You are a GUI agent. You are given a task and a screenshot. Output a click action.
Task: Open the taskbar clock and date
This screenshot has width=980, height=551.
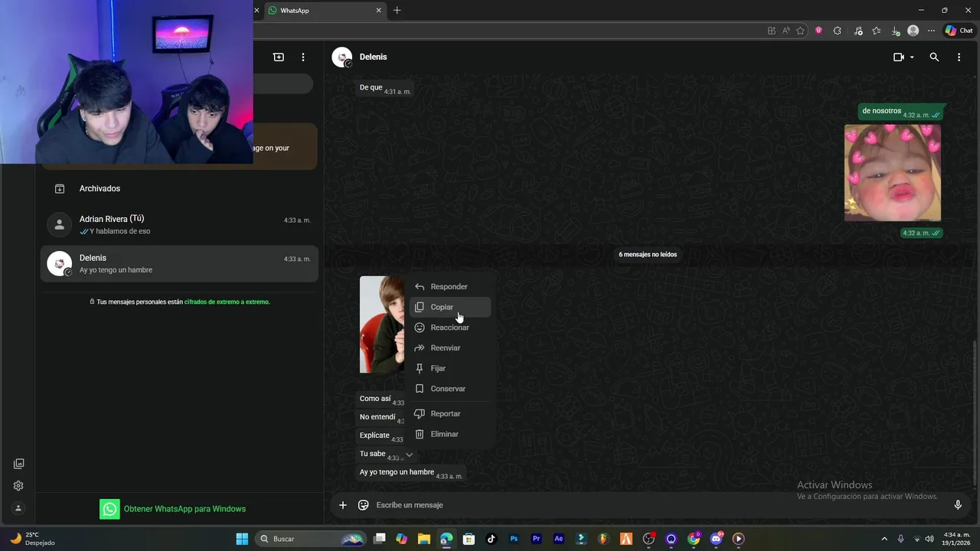pos(957,539)
